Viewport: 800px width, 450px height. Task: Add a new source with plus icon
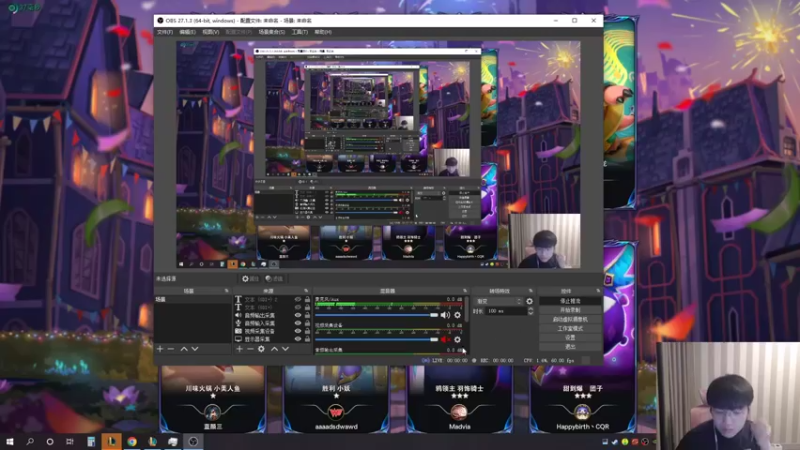click(239, 349)
